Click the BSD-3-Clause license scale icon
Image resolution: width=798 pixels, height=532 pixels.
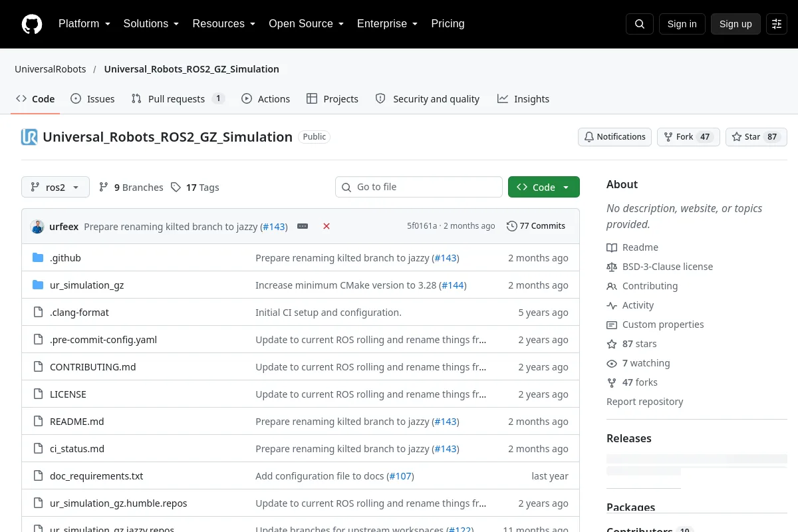(x=612, y=267)
